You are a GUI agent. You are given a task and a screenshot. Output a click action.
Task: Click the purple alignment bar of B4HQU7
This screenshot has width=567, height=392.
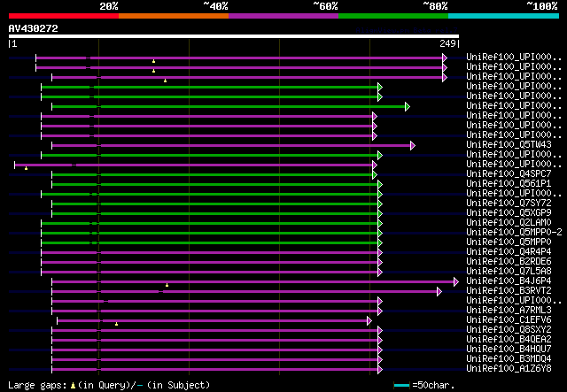click(x=214, y=350)
